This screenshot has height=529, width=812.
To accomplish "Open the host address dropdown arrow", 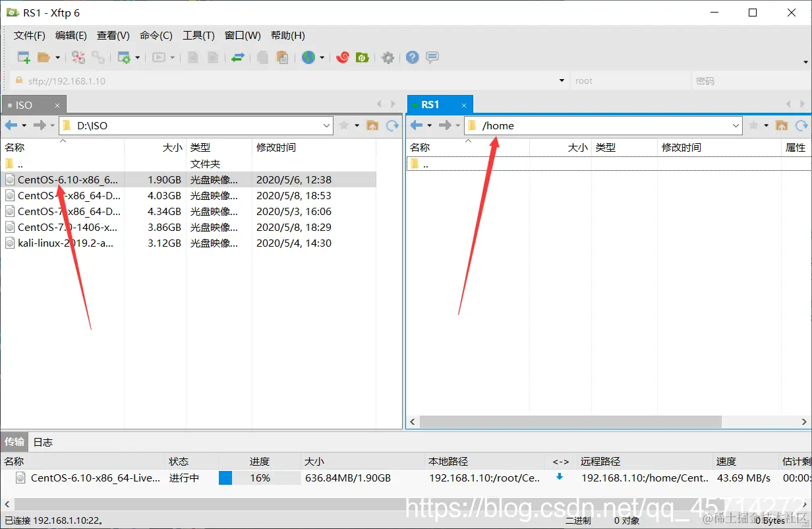I will tap(562, 81).
